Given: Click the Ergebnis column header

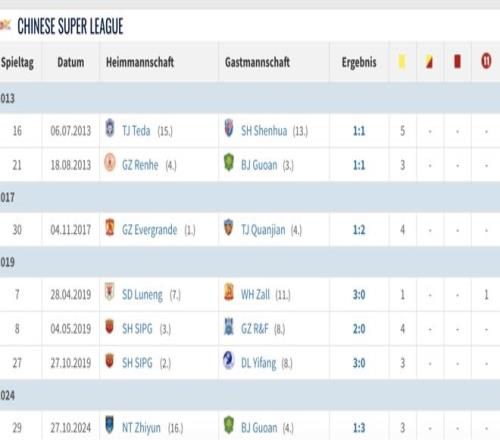Looking at the screenshot, I should point(359,62).
